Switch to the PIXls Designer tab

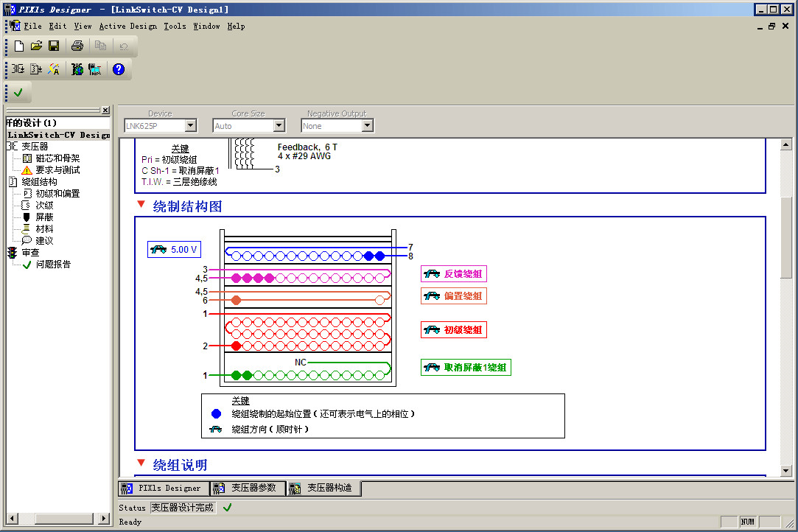(x=164, y=489)
